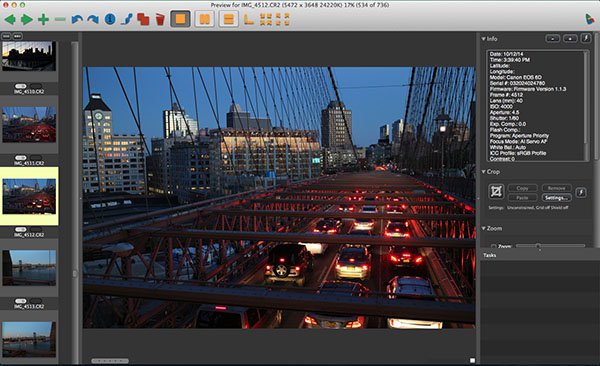Screen dimensions: 600x366
Task: Click the orange L-shaped layout icon
Action: coord(249,19)
